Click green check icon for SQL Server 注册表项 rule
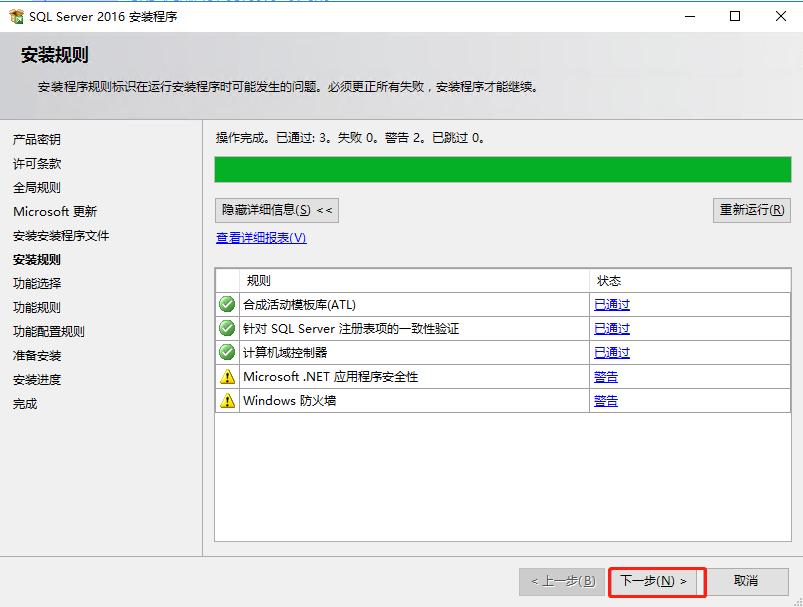 227,329
